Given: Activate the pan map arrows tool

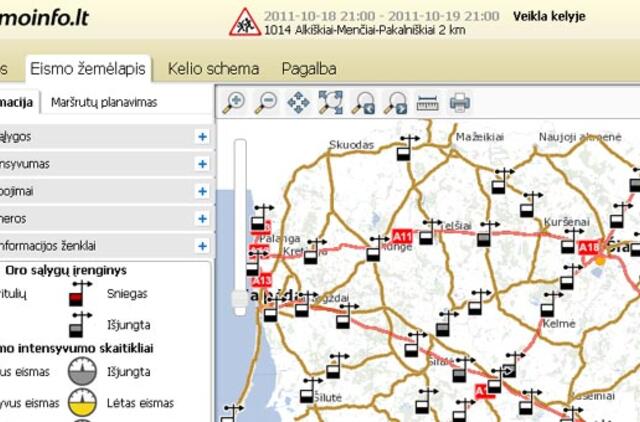Looking at the screenshot, I should tap(298, 102).
